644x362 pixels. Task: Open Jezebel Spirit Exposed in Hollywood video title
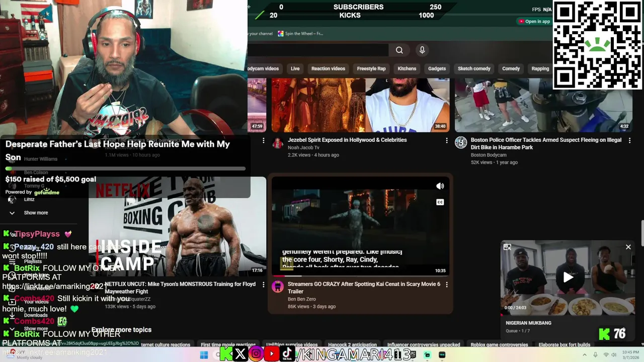point(347,140)
